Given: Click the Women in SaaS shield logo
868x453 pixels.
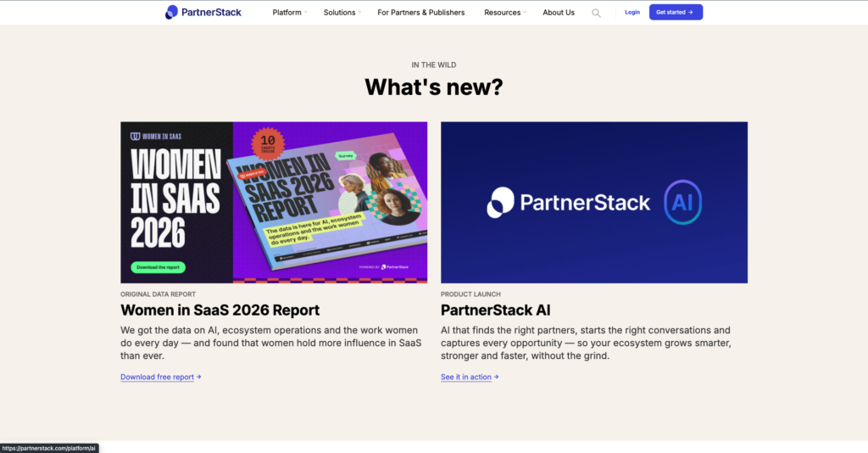Looking at the screenshot, I should (135, 137).
